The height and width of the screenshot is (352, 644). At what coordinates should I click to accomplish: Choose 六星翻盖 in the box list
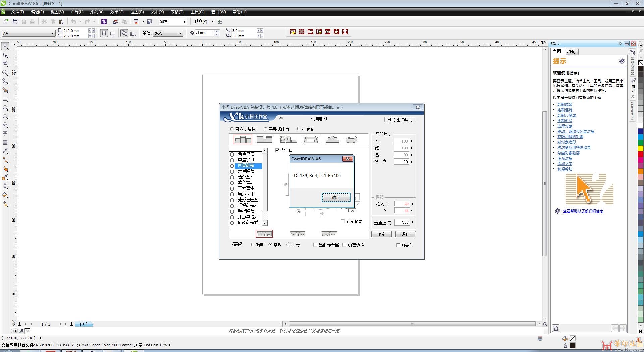246,171
